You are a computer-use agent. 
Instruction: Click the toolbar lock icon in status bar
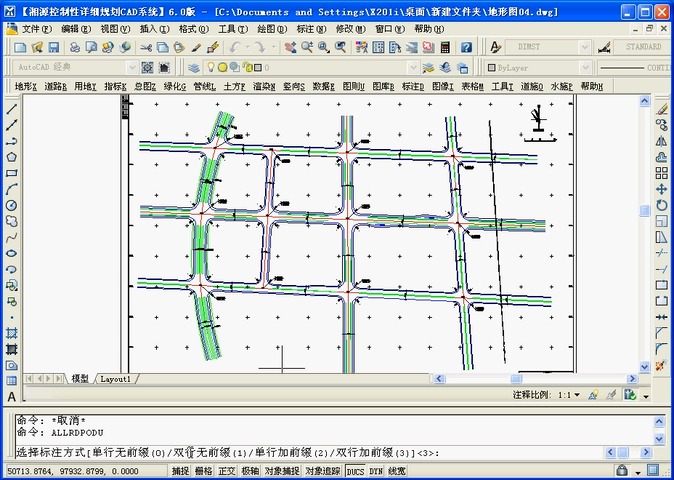pos(622,470)
